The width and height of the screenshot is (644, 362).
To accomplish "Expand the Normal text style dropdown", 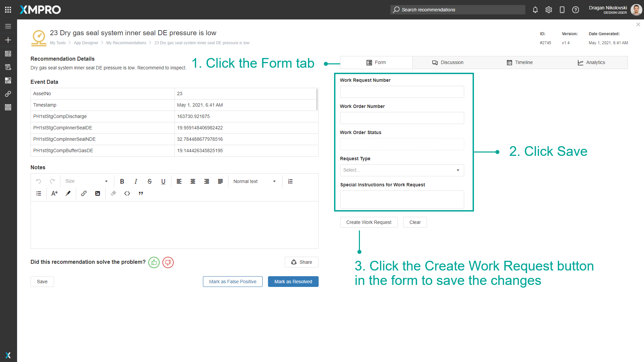I will [x=255, y=181].
